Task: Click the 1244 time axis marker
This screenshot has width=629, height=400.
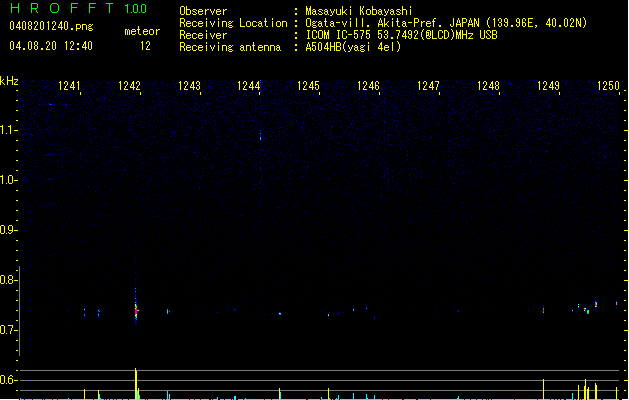Action: 248,86
